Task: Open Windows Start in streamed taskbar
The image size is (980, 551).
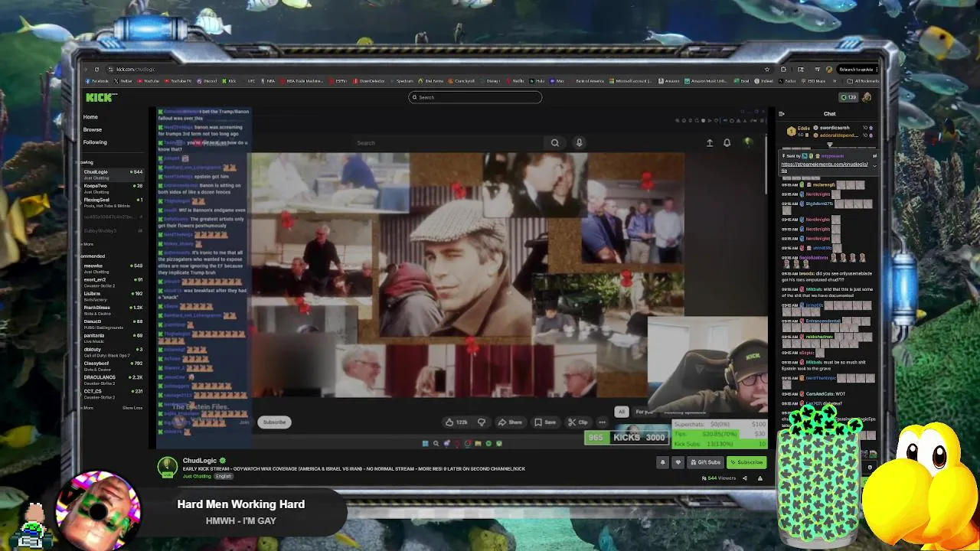Action: coord(425,443)
